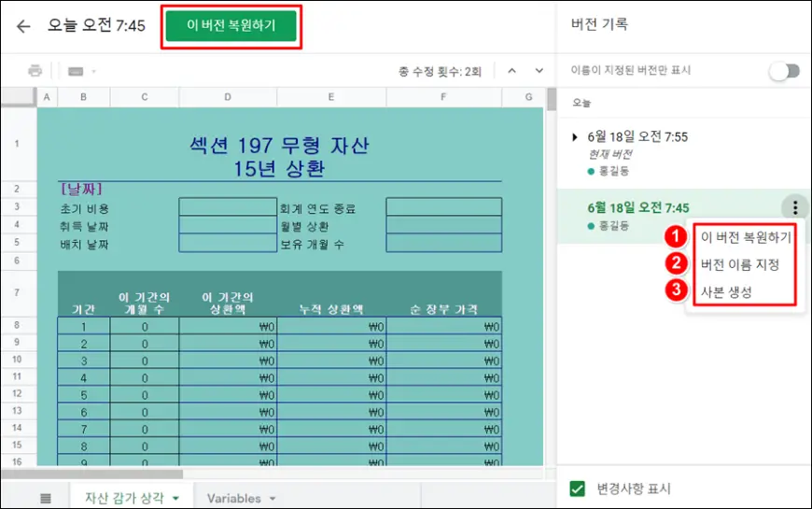Image resolution: width=812 pixels, height=509 pixels.
Task: Go back using the left arrow icon
Action: 23,26
